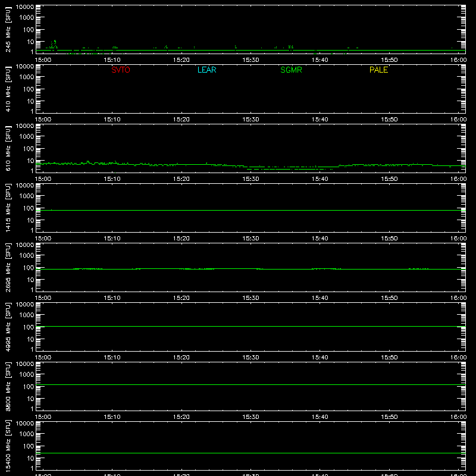Viewport: 476px width, 476px height.
Task: Click the 100 tick label on 8800 MHz panel
Action: [29, 387]
